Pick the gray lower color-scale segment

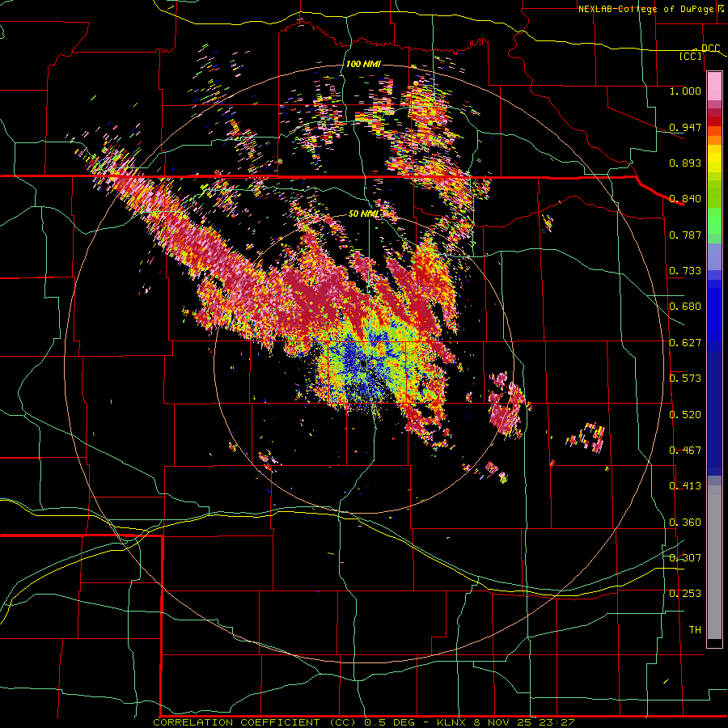(x=714, y=562)
